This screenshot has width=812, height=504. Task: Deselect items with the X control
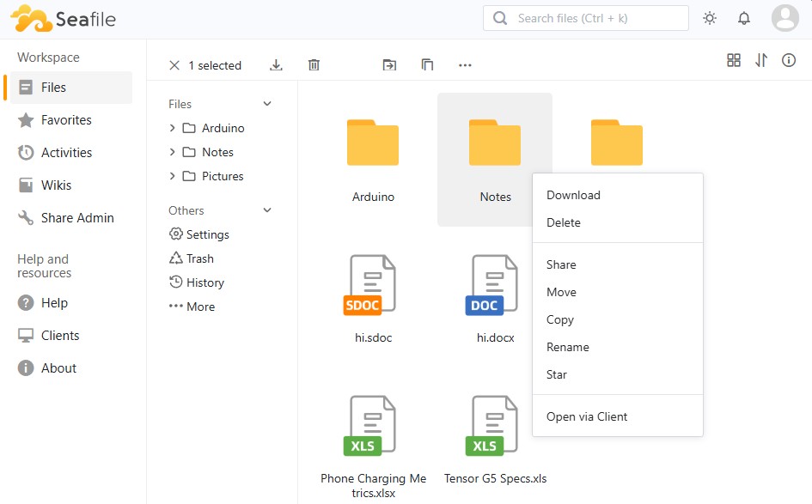(174, 64)
